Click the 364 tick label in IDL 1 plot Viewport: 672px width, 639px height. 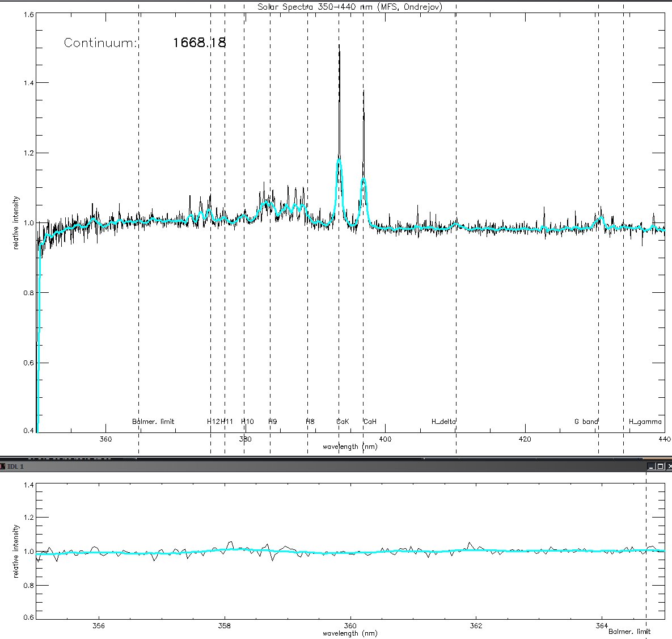602,626
